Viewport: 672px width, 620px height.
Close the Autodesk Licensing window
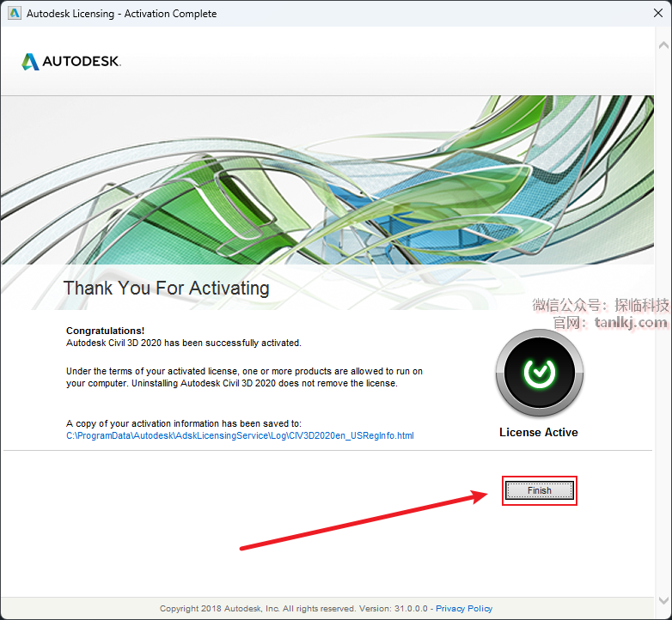click(x=651, y=14)
